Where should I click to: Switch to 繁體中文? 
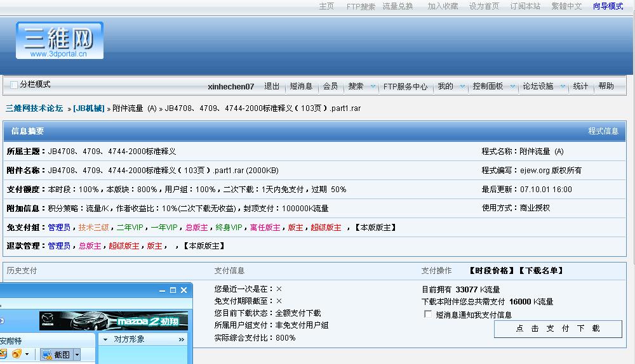(x=566, y=6)
